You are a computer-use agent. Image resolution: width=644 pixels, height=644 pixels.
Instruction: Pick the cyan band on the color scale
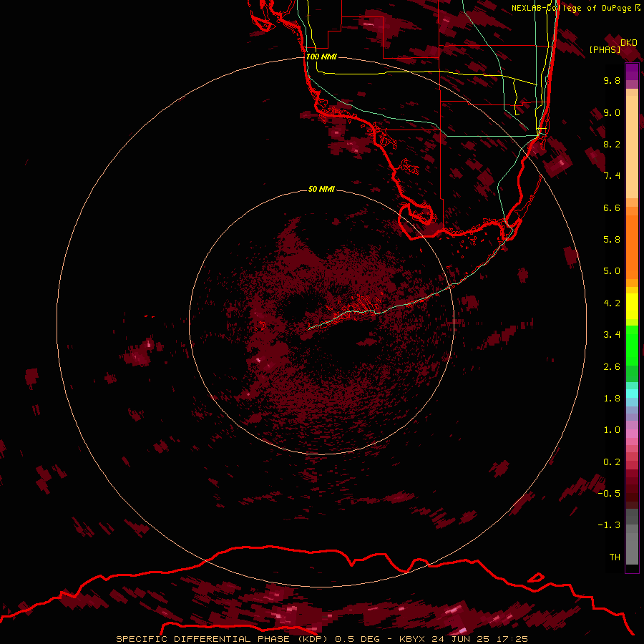632,394
